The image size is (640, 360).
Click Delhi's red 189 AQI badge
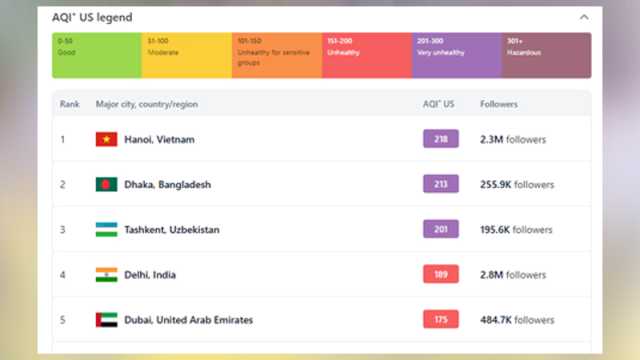click(441, 274)
